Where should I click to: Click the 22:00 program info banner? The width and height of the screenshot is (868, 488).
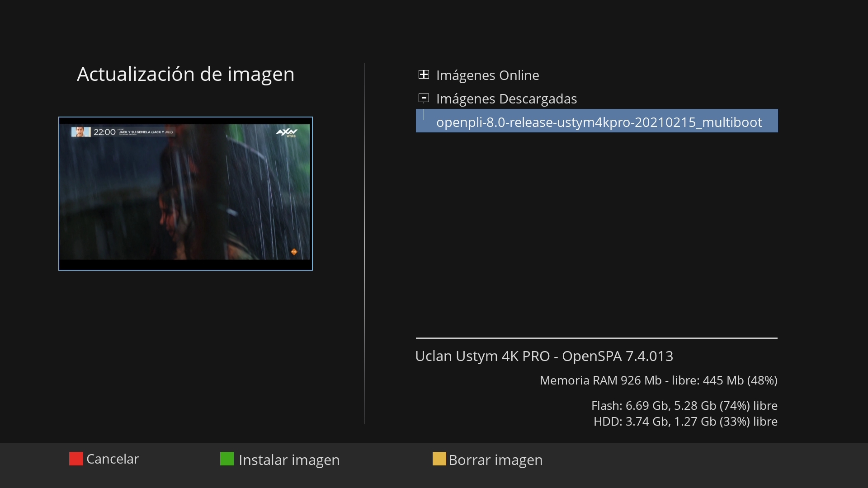(123, 132)
